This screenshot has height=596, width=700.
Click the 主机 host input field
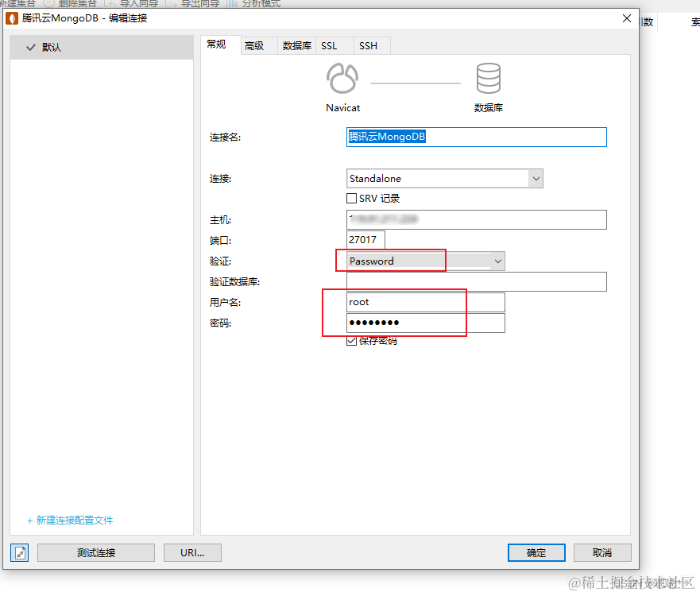477,219
